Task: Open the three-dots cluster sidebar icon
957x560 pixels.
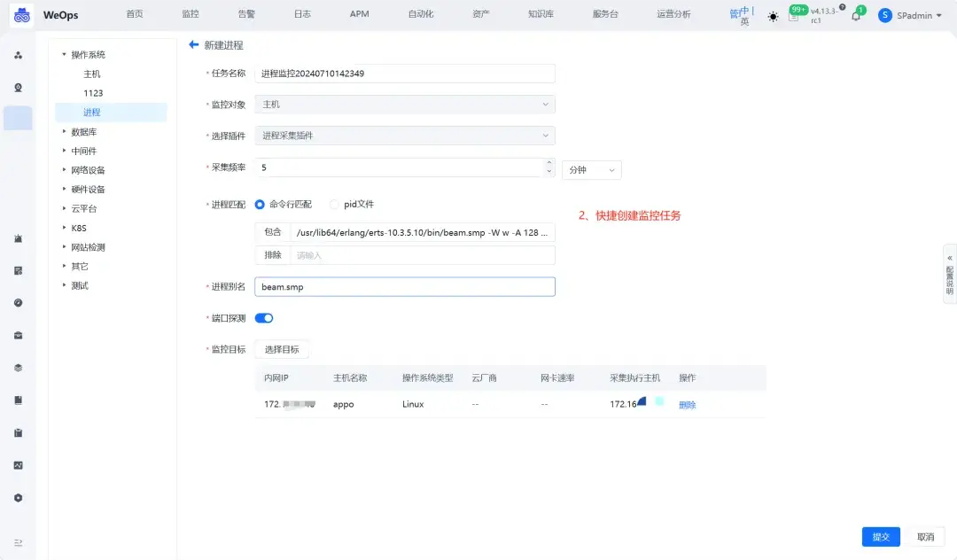Action: (x=19, y=55)
